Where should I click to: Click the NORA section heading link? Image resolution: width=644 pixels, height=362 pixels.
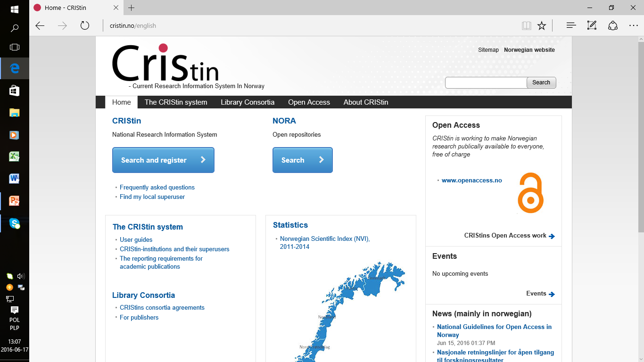[x=284, y=121]
